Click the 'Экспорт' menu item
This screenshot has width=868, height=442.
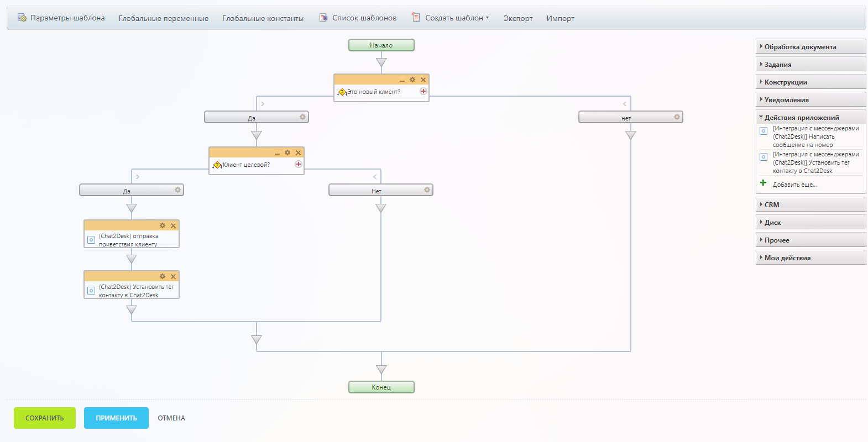click(x=518, y=19)
